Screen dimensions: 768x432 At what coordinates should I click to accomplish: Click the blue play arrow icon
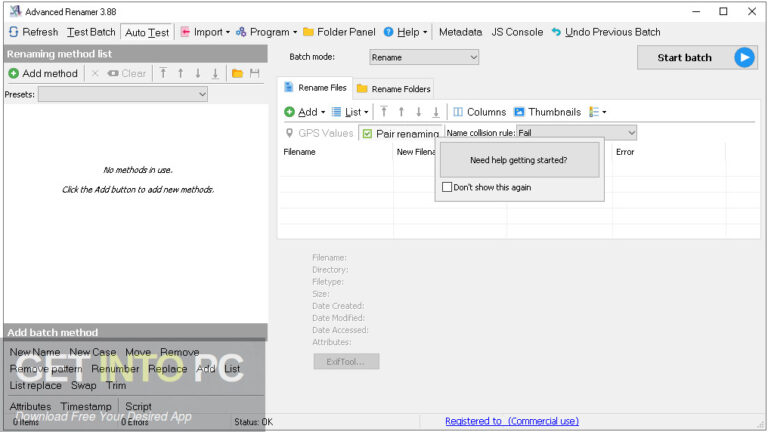coord(744,58)
